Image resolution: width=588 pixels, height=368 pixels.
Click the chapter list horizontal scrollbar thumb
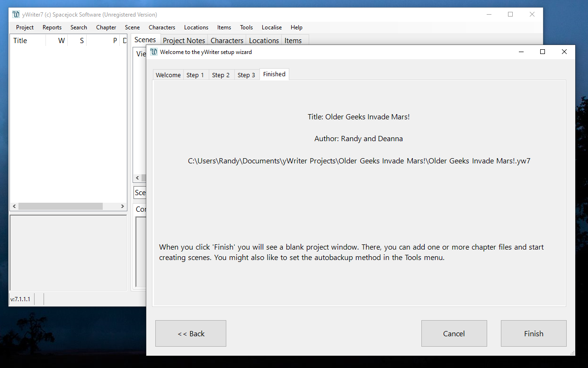coord(61,206)
